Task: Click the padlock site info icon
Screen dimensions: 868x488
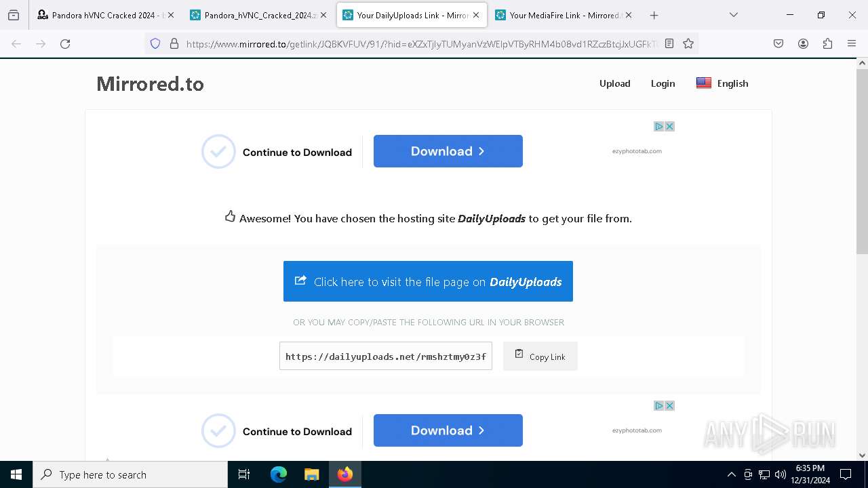Action: pos(174,43)
